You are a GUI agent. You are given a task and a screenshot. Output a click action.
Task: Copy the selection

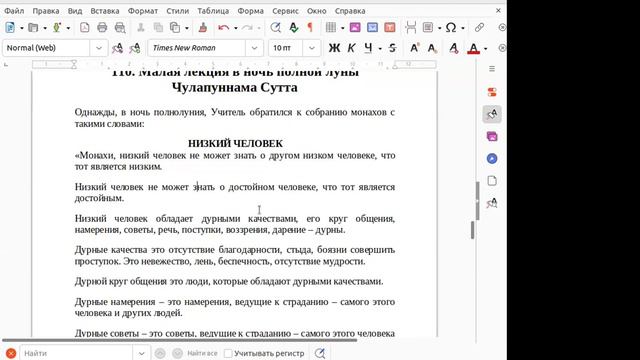[x=158, y=27]
